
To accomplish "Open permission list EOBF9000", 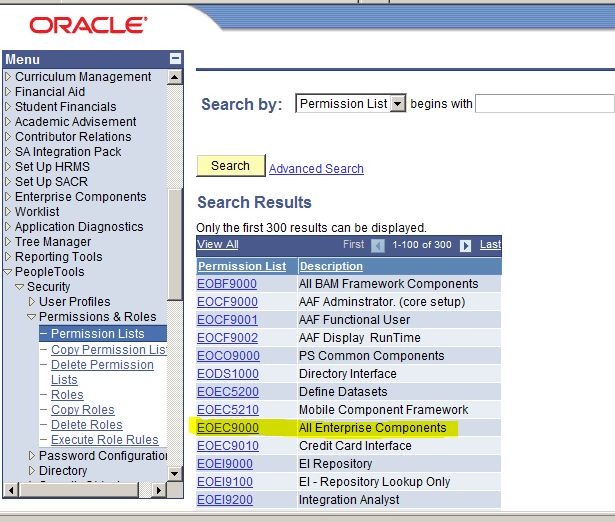I will [227, 284].
